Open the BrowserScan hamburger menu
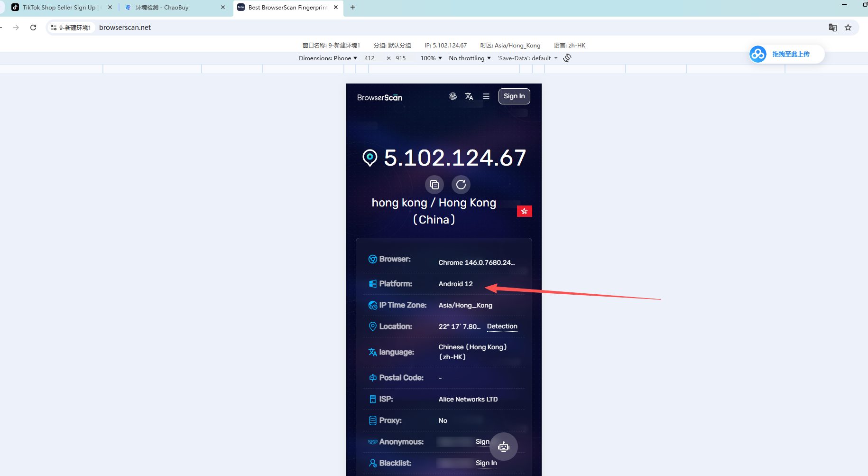This screenshot has width=868, height=476. tap(486, 96)
